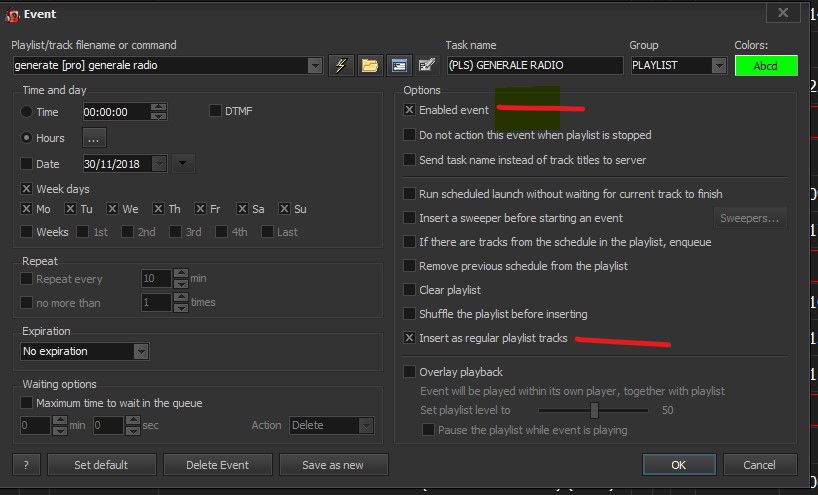
Task: Uncheck the Sa weekday checkbox
Action: tap(242, 209)
